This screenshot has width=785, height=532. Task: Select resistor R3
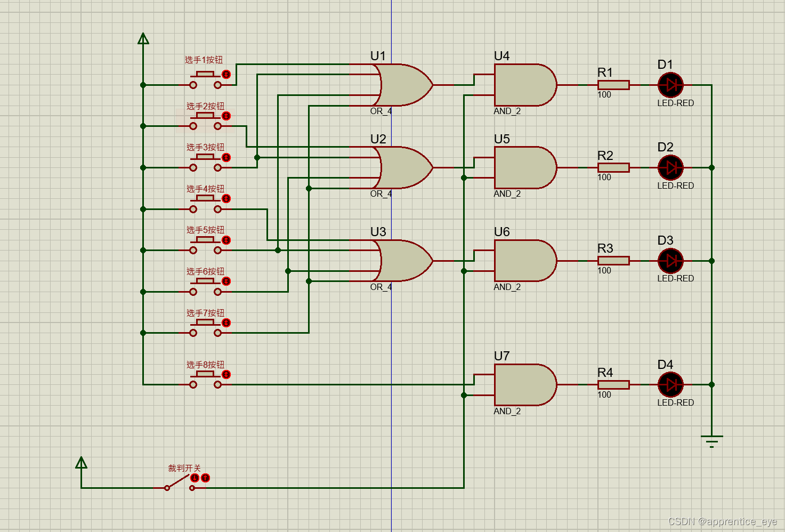tap(613, 261)
